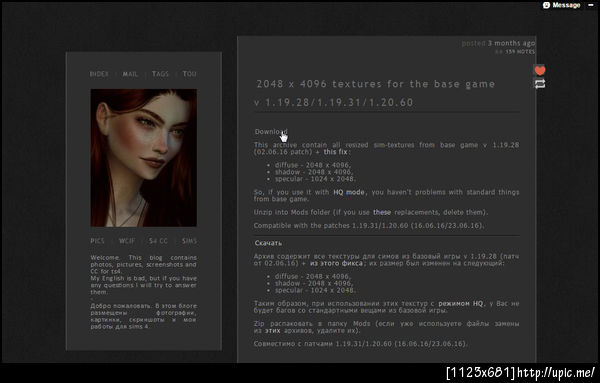Click the Message button at top

click(562, 5)
